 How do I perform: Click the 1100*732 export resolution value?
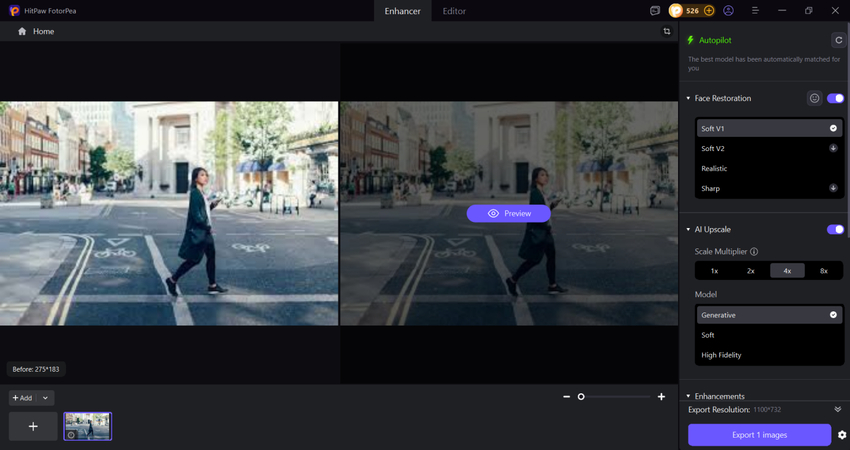tap(768, 409)
